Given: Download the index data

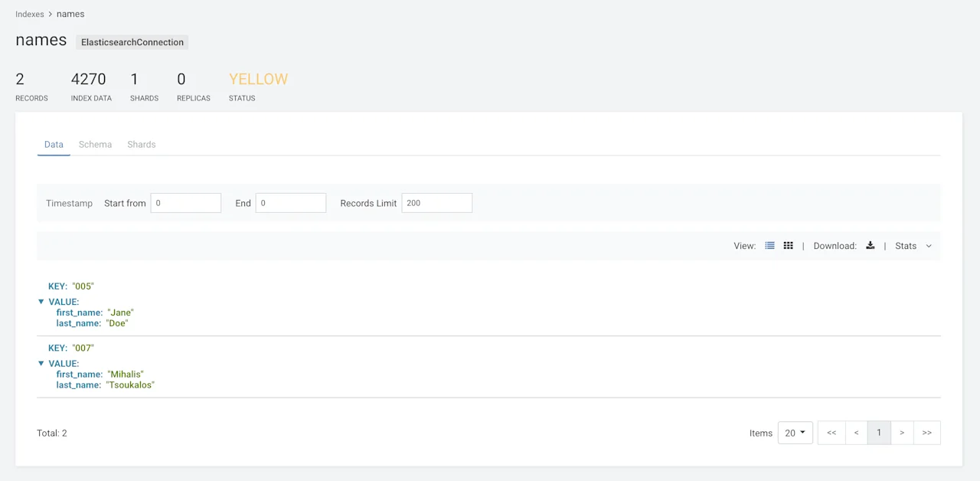Looking at the screenshot, I should pos(870,245).
